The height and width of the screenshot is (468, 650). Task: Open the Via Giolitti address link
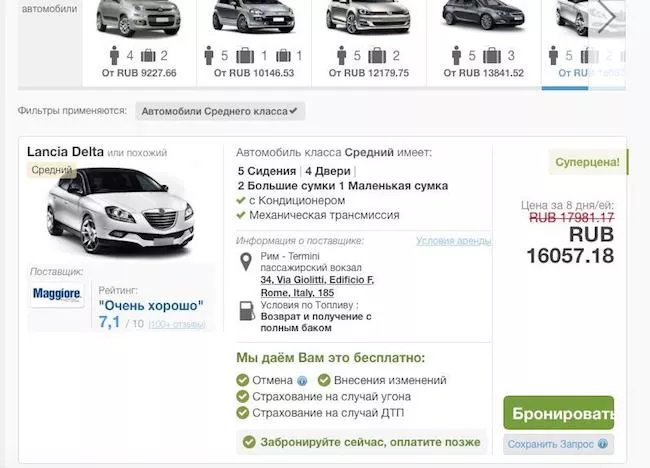click(x=316, y=279)
